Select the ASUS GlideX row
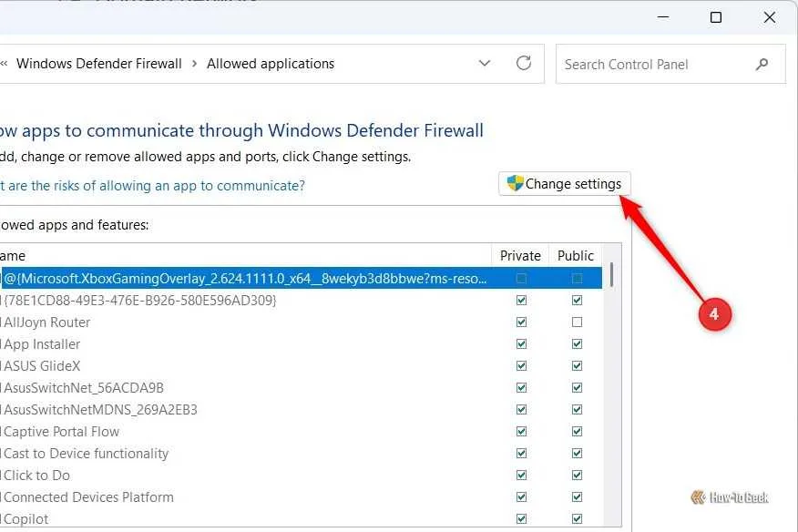This screenshot has height=532, width=798. point(301,366)
